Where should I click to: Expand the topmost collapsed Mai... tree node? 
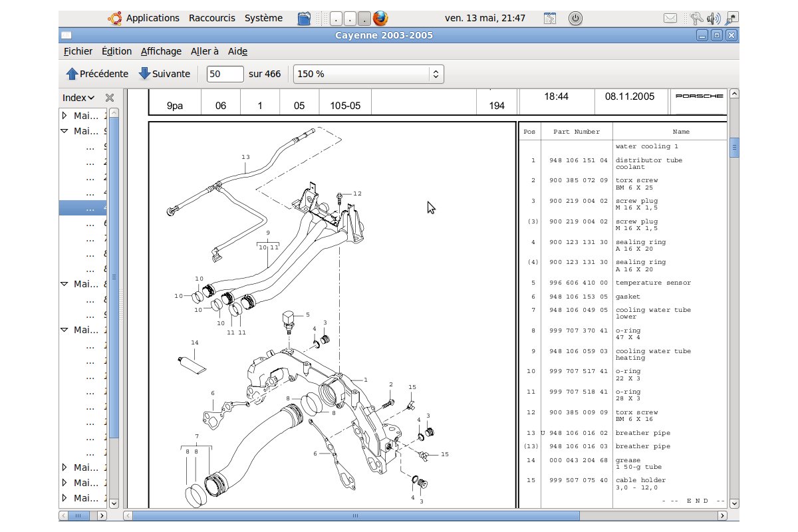(x=65, y=115)
